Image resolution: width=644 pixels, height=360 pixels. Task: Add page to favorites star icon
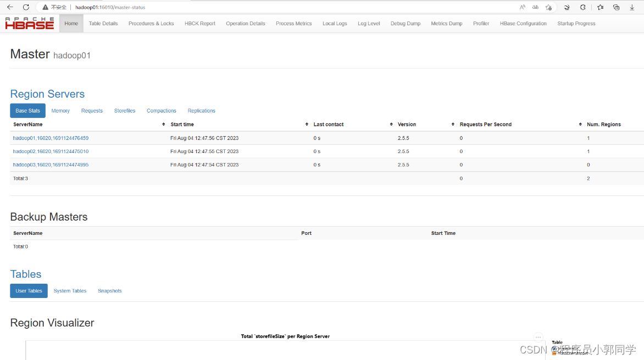pyautogui.click(x=549, y=7)
